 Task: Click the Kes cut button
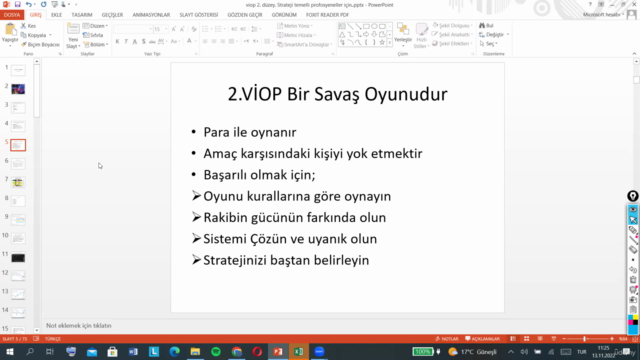[x=29, y=26]
